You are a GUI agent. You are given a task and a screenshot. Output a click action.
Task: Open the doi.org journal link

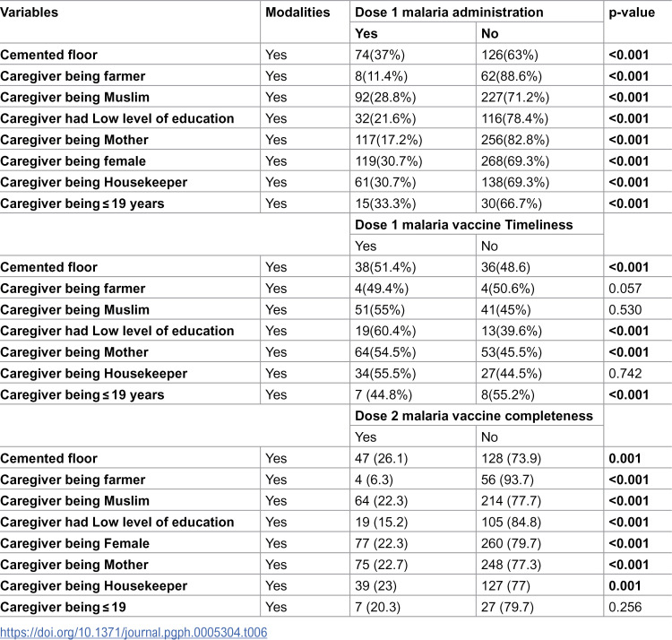[134, 632]
